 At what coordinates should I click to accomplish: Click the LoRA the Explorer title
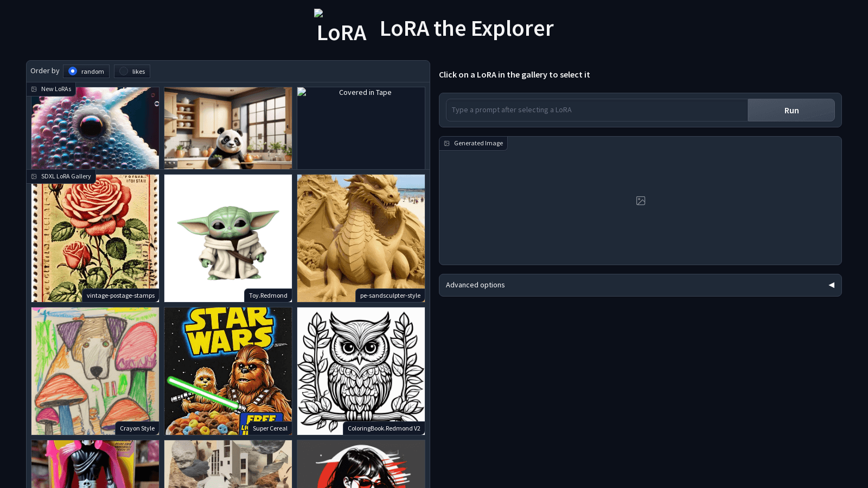point(467,28)
